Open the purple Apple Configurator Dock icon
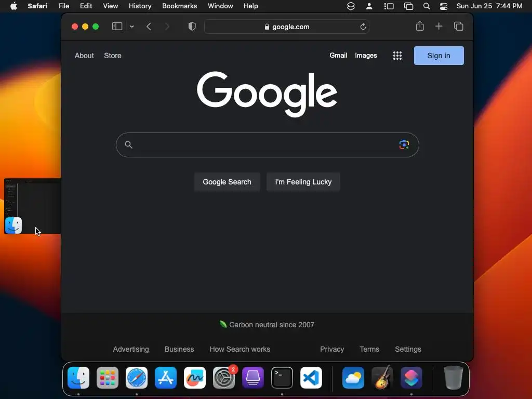 [253, 378]
